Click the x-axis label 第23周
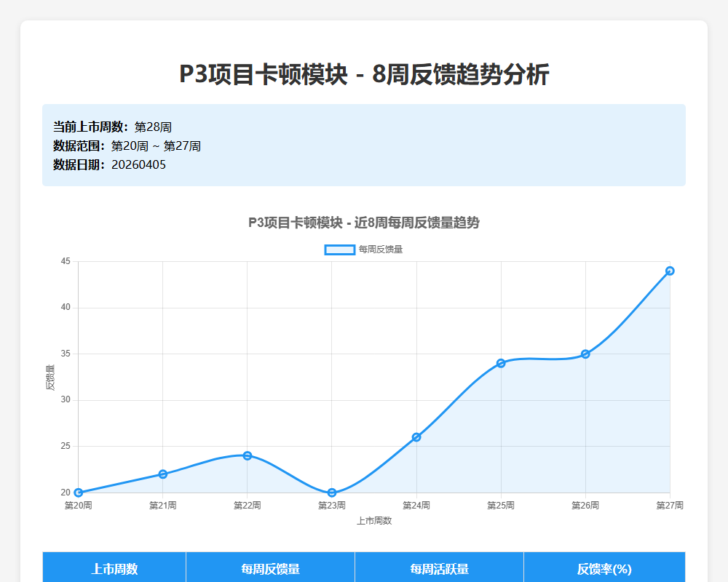The image size is (728, 582). coord(332,506)
